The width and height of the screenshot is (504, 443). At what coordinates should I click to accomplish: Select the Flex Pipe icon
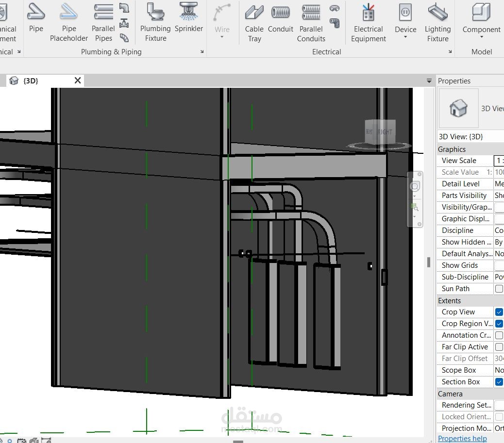coord(124,38)
